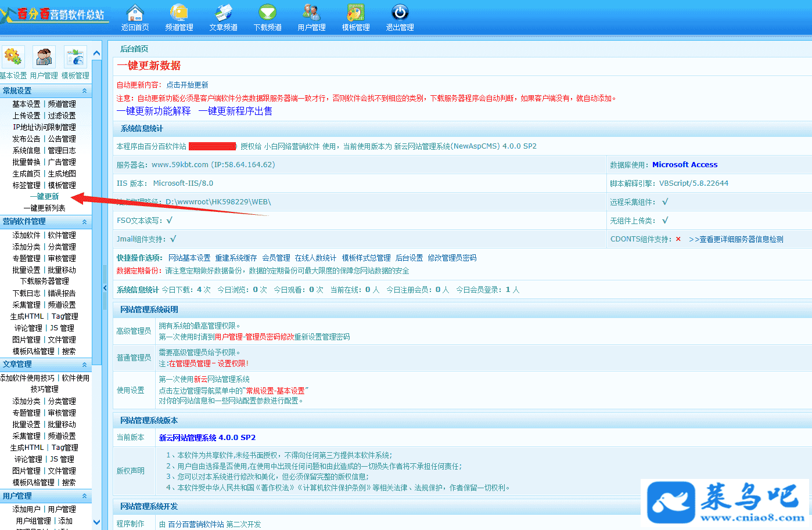Open the 一键更新功能解释 link
The width and height of the screenshot is (812, 530).
coord(153,111)
